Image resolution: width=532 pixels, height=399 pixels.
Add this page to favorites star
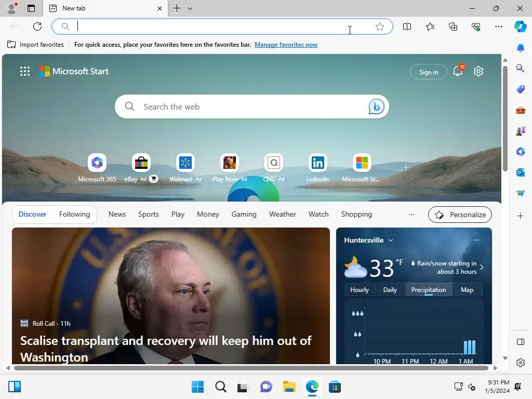[380, 26]
